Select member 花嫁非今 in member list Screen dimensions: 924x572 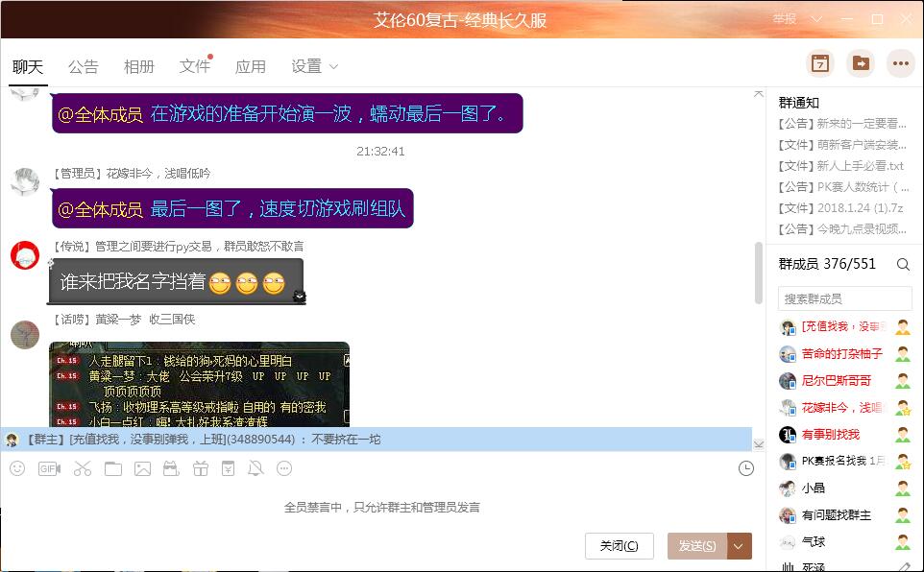pyautogui.click(x=842, y=408)
